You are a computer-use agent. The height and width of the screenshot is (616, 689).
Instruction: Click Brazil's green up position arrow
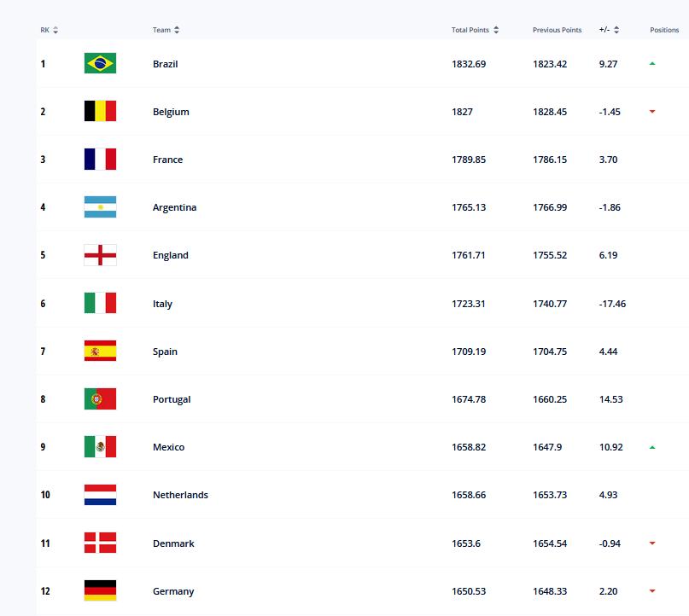(652, 64)
